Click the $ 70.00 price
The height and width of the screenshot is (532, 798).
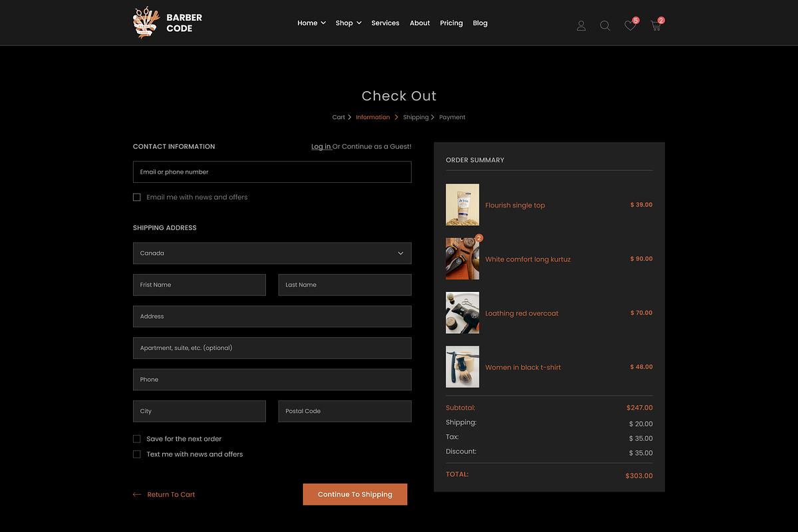click(x=642, y=313)
